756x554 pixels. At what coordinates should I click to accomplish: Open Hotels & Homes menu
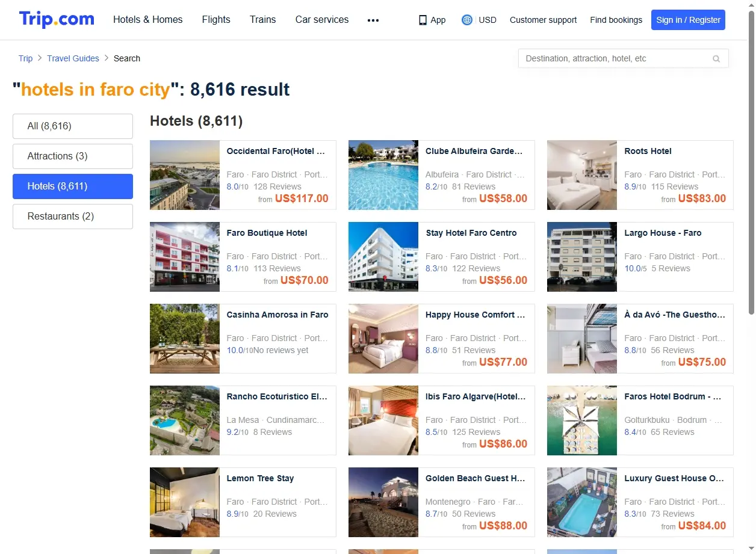click(x=148, y=20)
